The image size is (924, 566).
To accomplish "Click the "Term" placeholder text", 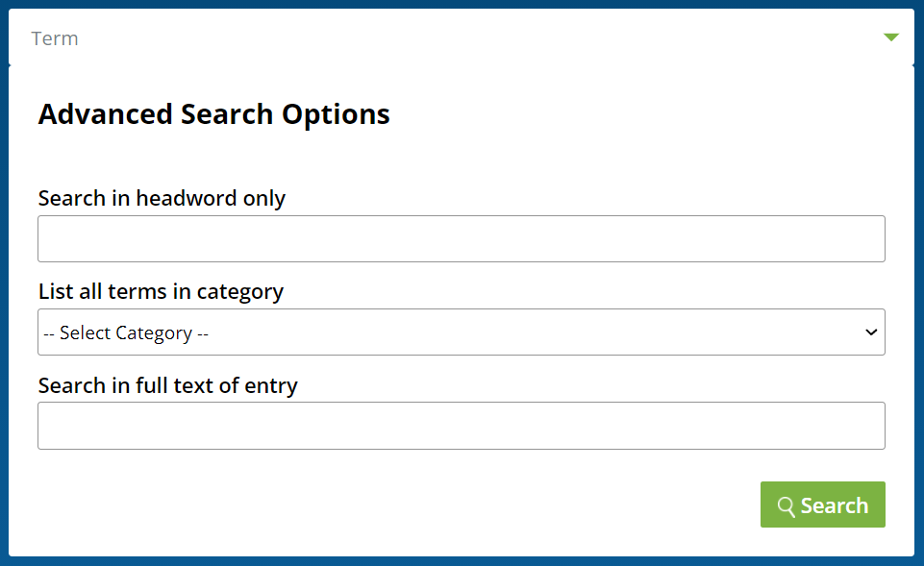I will click(55, 38).
